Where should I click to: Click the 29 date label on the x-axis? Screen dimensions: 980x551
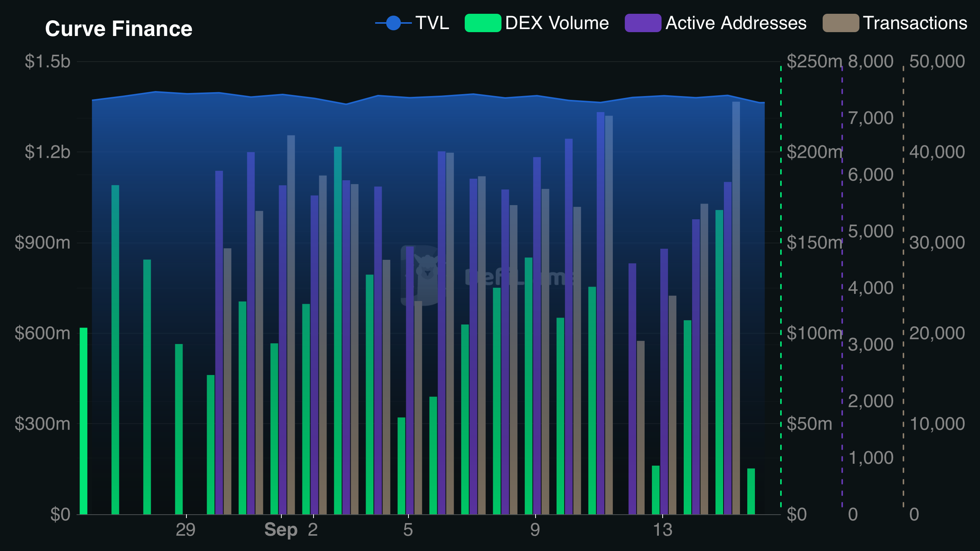click(186, 530)
